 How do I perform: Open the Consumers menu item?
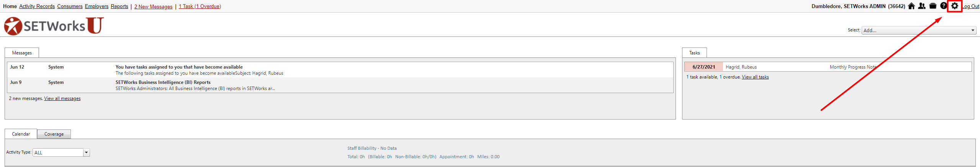click(x=70, y=7)
